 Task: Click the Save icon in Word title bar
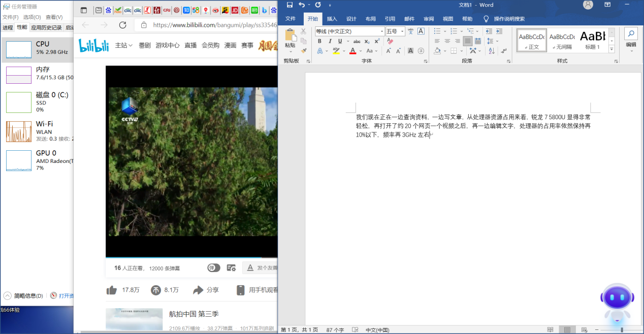point(289,5)
